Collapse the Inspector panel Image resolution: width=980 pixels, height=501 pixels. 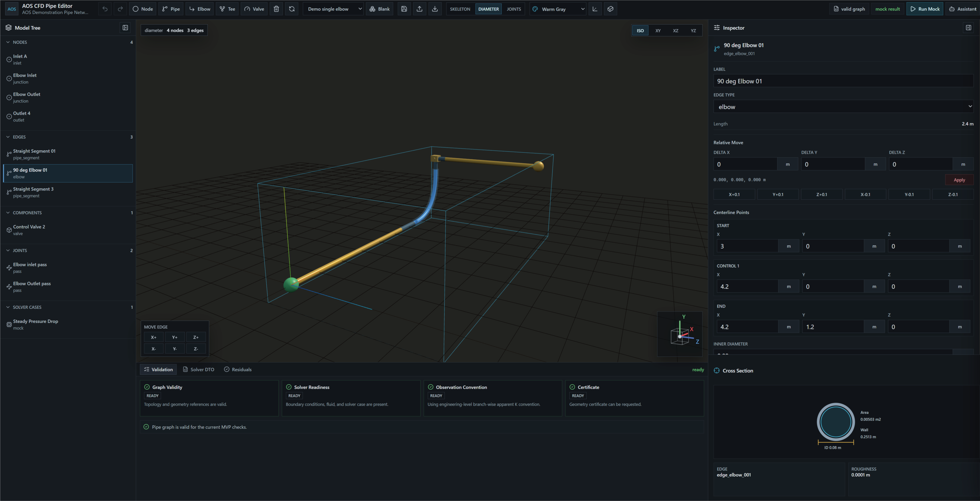point(968,27)
